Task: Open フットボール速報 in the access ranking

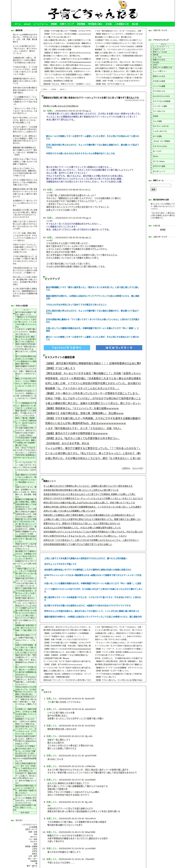Action: [160, 106]
